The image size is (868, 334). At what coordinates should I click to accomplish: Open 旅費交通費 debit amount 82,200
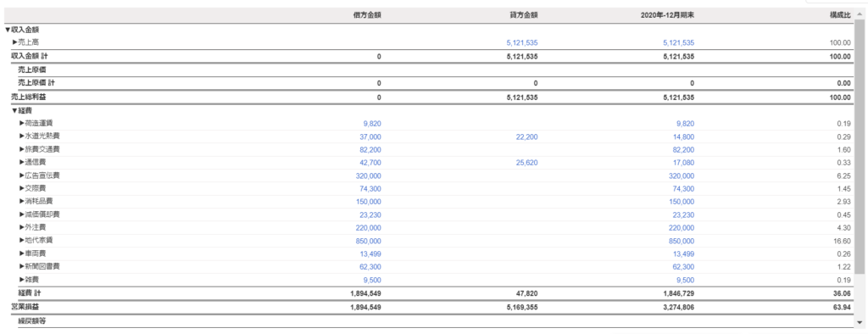pos(370,149)
